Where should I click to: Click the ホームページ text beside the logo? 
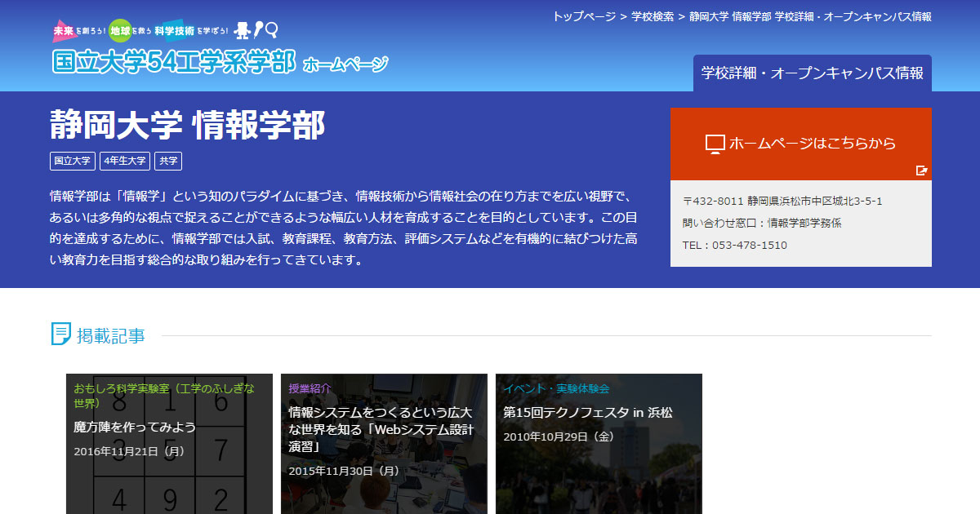(x=345, y=64)
